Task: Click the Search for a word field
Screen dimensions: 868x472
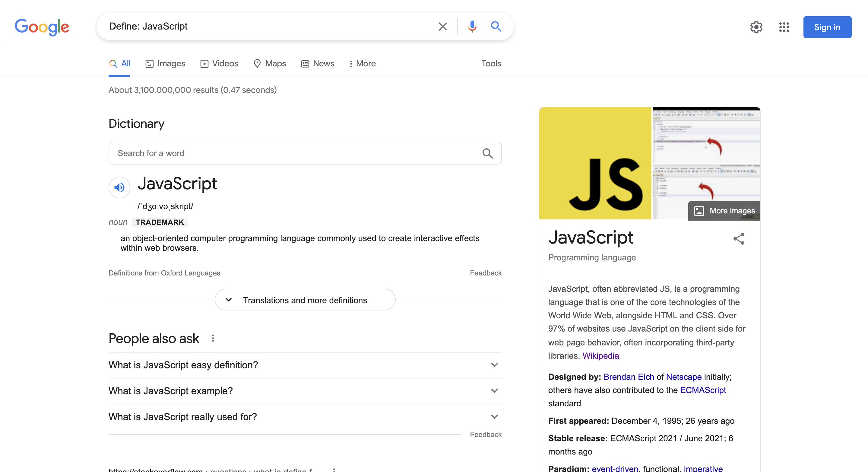Action: tap(296, 153)
